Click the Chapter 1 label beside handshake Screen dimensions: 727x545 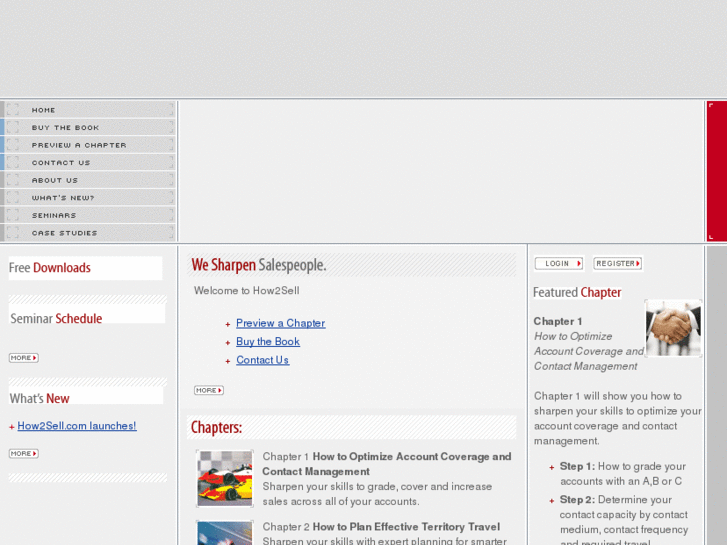tap(558, 321)
